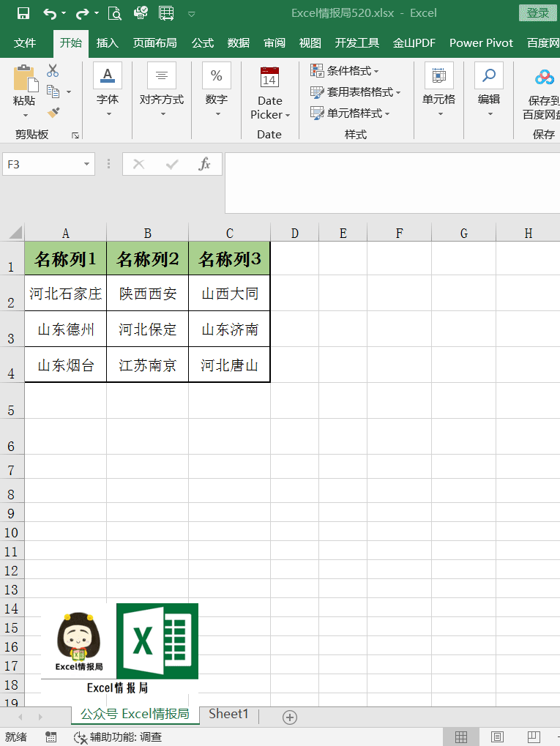
Task: Click the insert function fx icon
Action: point(204,164)
